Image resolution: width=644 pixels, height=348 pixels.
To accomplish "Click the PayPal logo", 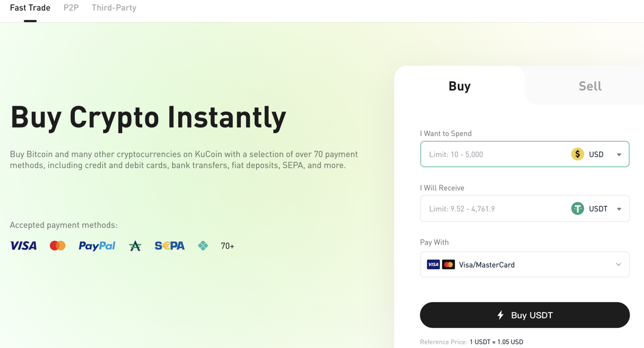I will pos(97,246).
